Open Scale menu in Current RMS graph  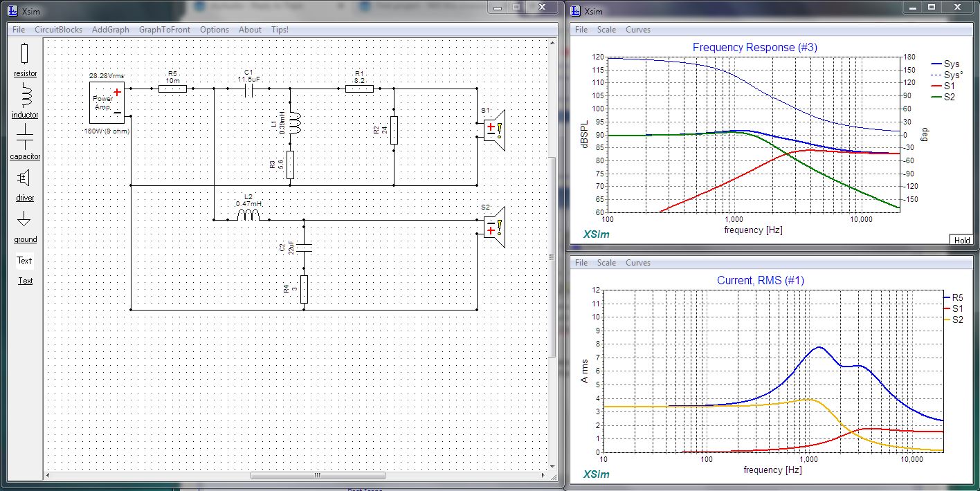point(606,263)
